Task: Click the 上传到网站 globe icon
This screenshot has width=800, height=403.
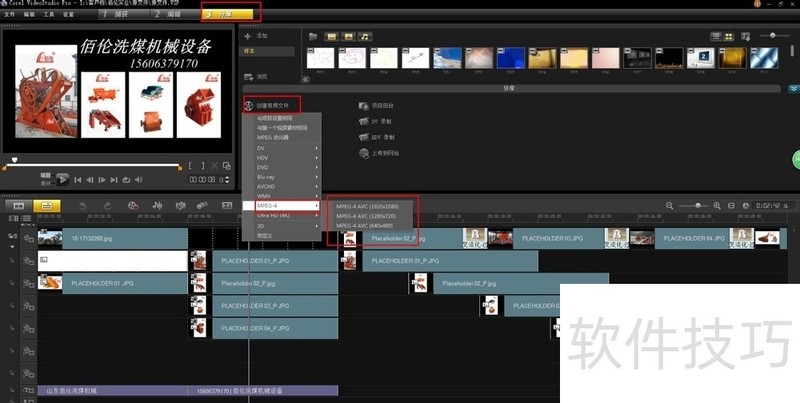Action: (361, 153)
